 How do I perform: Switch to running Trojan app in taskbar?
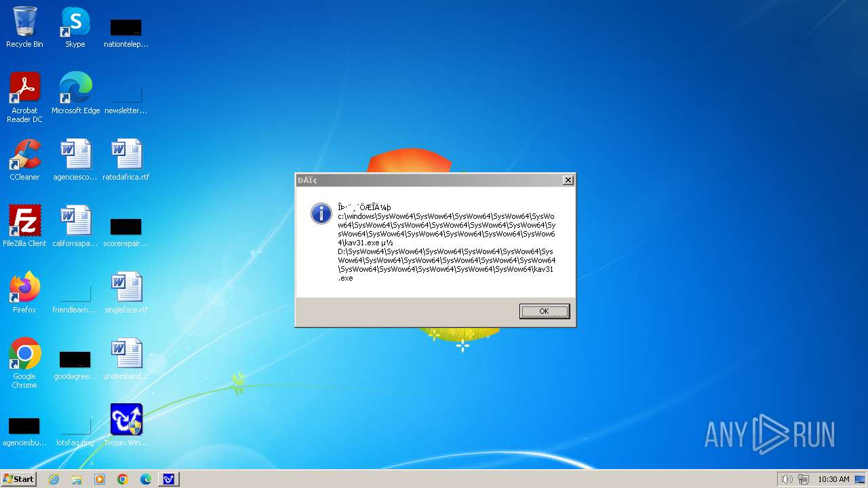[169, 479]
